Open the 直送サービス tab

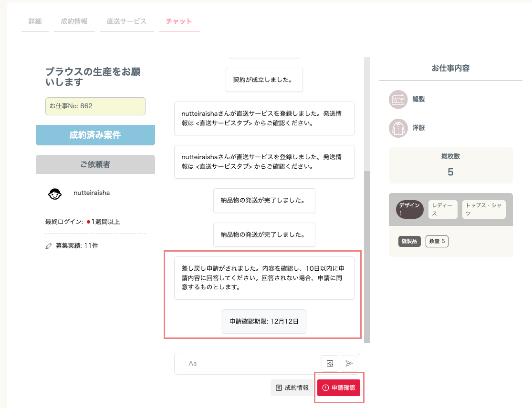126,21
